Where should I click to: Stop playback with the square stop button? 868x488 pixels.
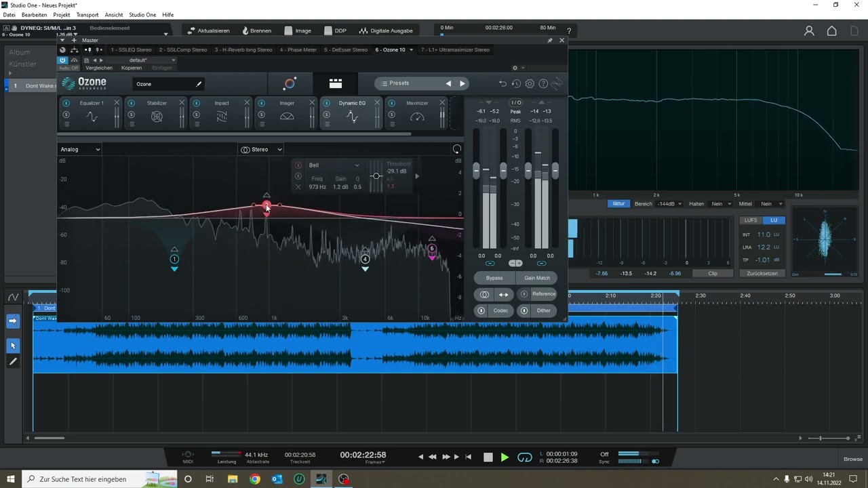488,457
